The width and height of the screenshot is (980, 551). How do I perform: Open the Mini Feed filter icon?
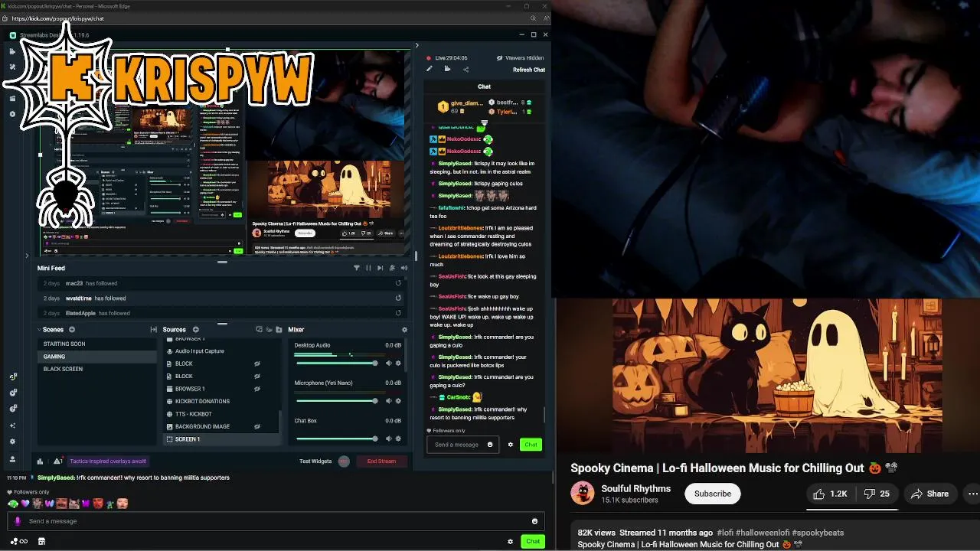pos(356,268)
